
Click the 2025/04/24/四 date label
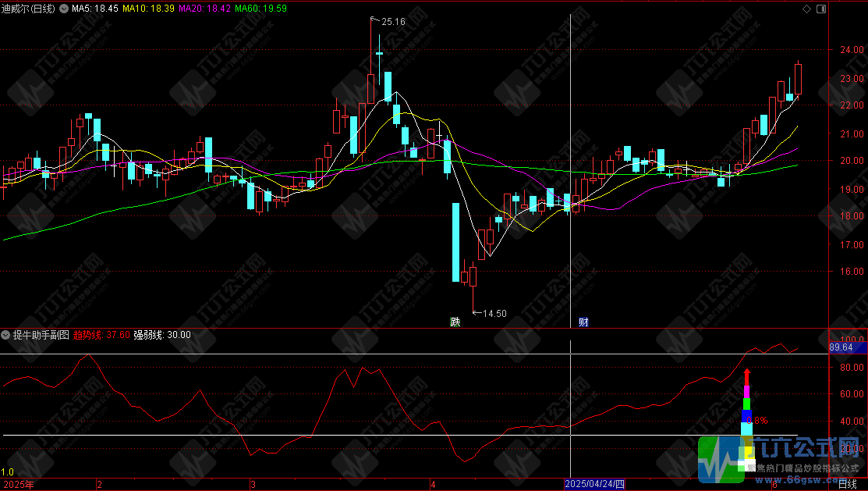tap(595, 485)
